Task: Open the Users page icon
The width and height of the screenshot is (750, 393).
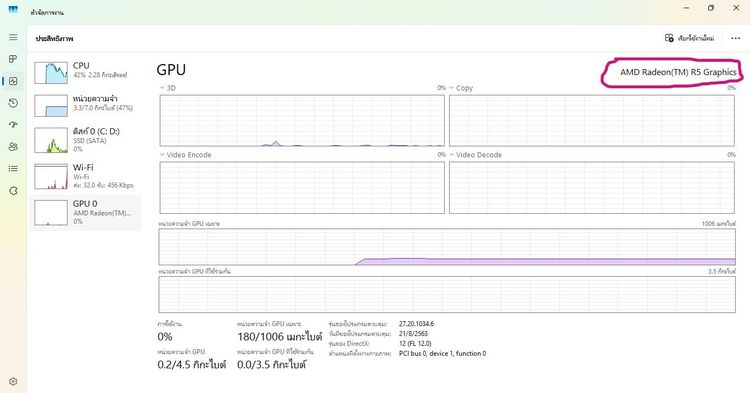Action: [13, 147]
